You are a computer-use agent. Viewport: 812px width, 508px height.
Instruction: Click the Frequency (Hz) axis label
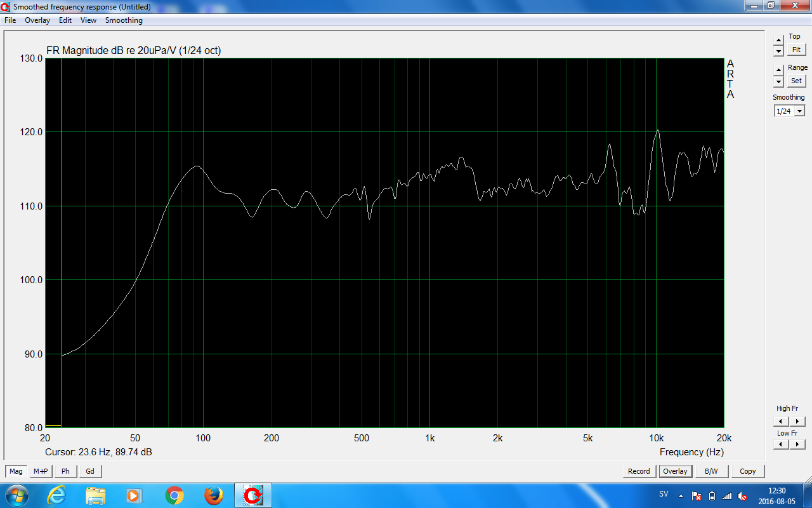click(691, 452)
